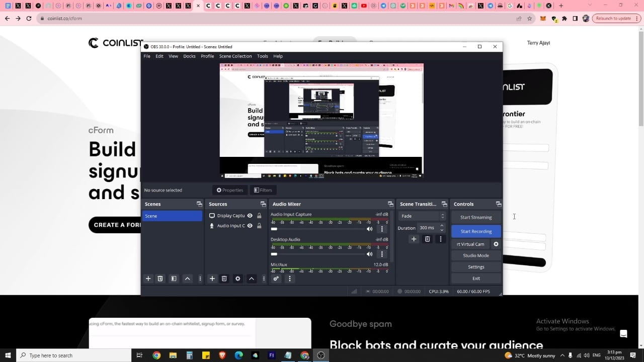Add a new scene with plus icon
Image resolution: width=644 pixels, height=362 pixels.
148,279
